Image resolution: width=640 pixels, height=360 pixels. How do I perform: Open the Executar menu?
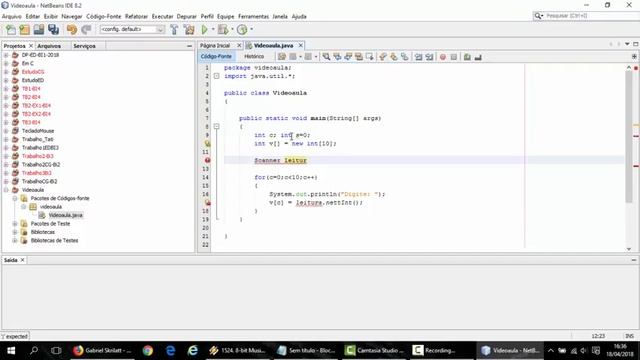(x=162, y=16)
